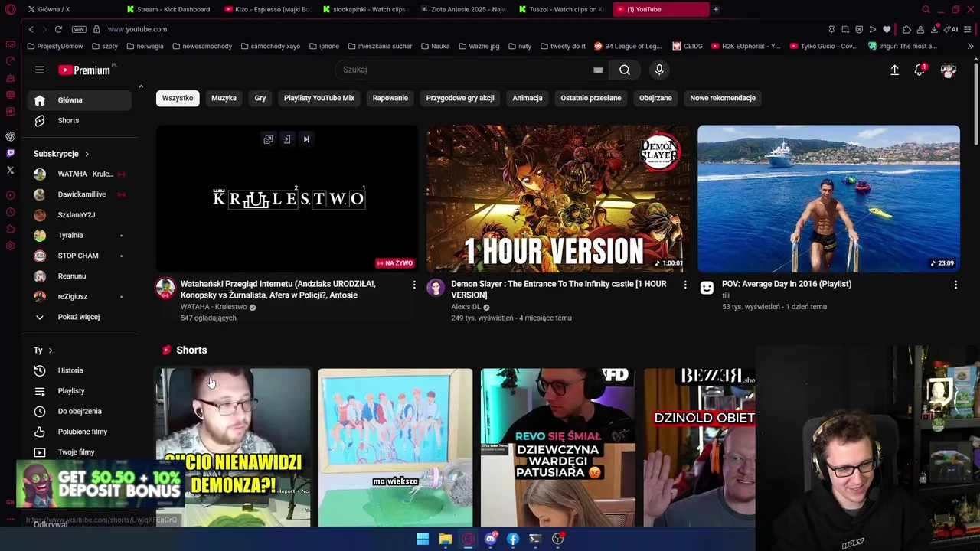
Task: Open Windows Start button on taskbar
Action: [x=423, y=539]
